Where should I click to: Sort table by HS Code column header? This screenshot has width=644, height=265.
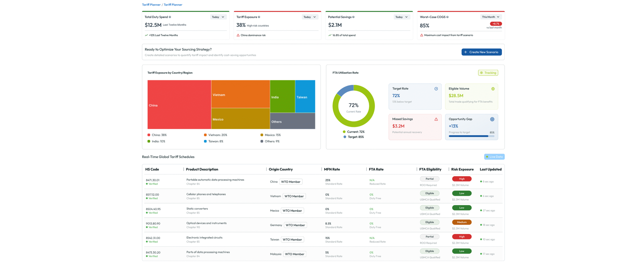[152, 169]
